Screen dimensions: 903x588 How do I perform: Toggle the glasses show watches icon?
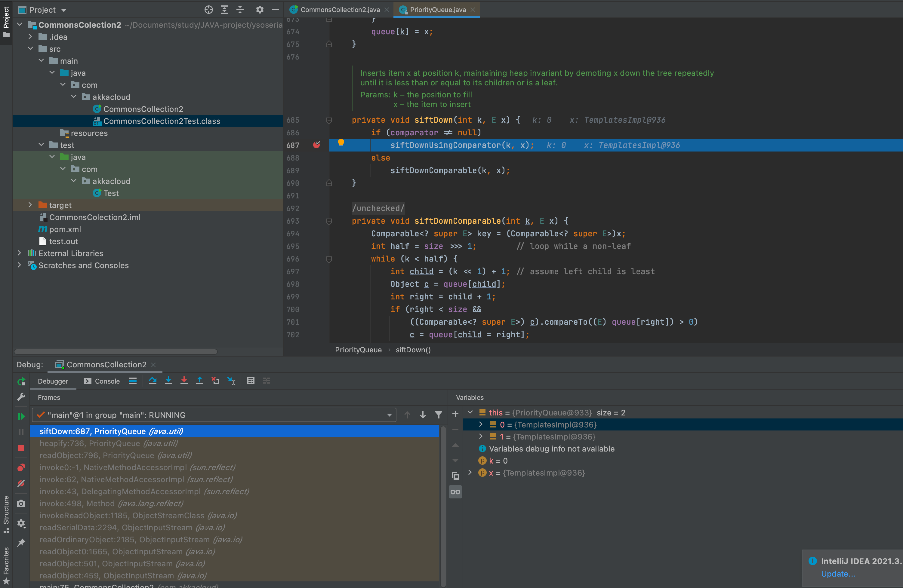pyautogui.click(x=455, y=492)
